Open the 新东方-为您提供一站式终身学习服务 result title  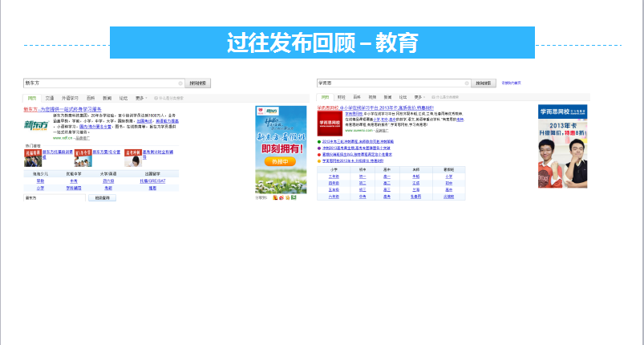[x=63, y=109]
